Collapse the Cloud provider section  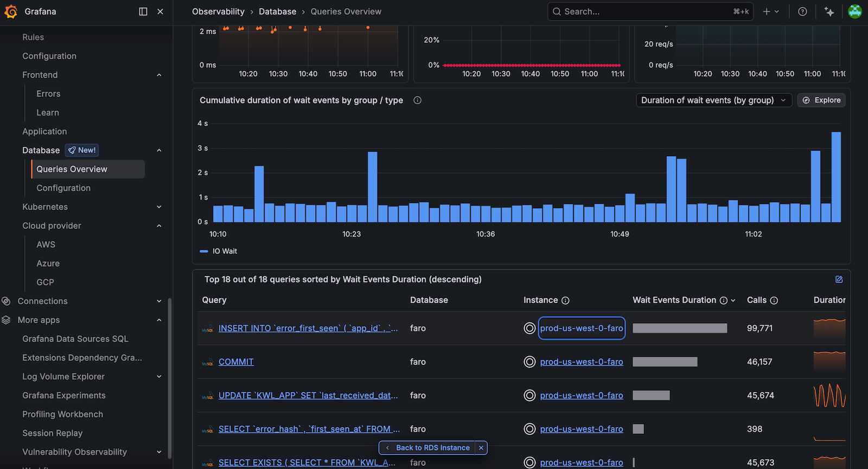point(159,226)
